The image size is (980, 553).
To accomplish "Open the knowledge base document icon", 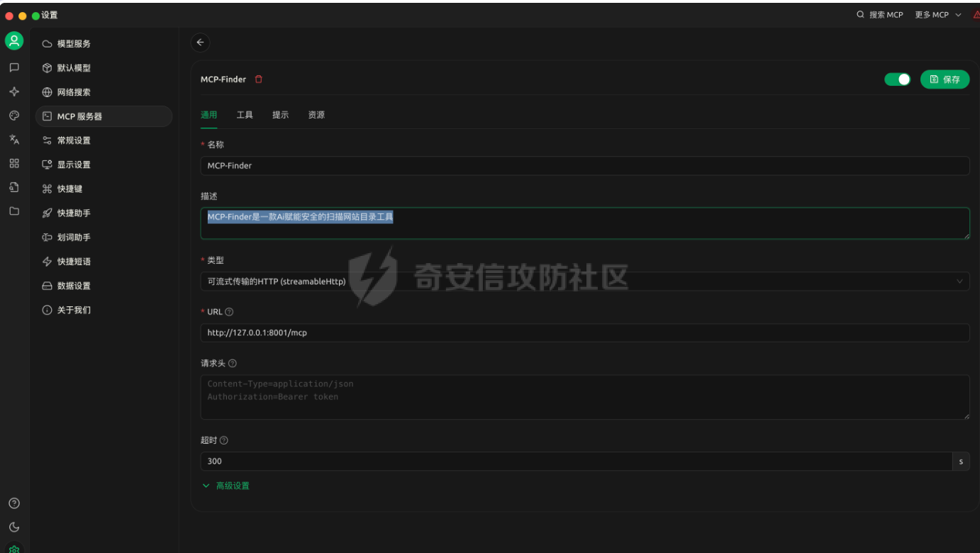I will [x=14, y=187].
